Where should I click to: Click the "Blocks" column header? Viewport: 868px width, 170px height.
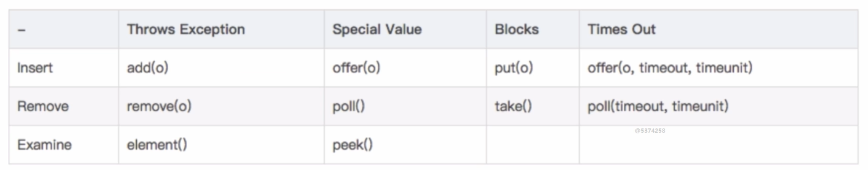tap(517, 29)
